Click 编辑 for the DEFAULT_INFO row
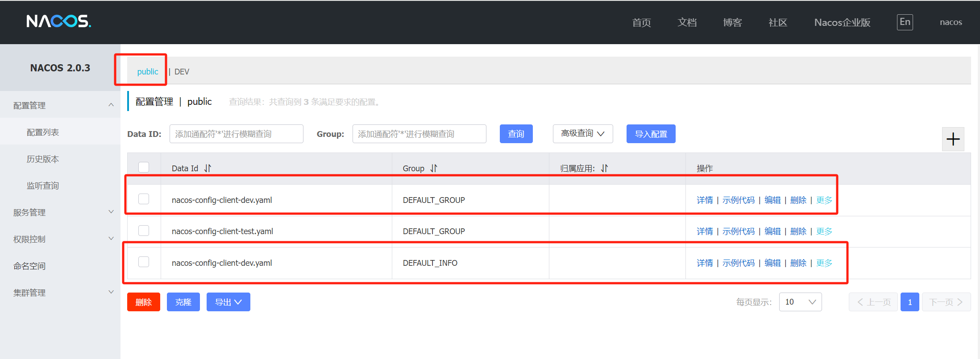The width and height of the screenshot is (980, 359). click(x=772, y=263)
